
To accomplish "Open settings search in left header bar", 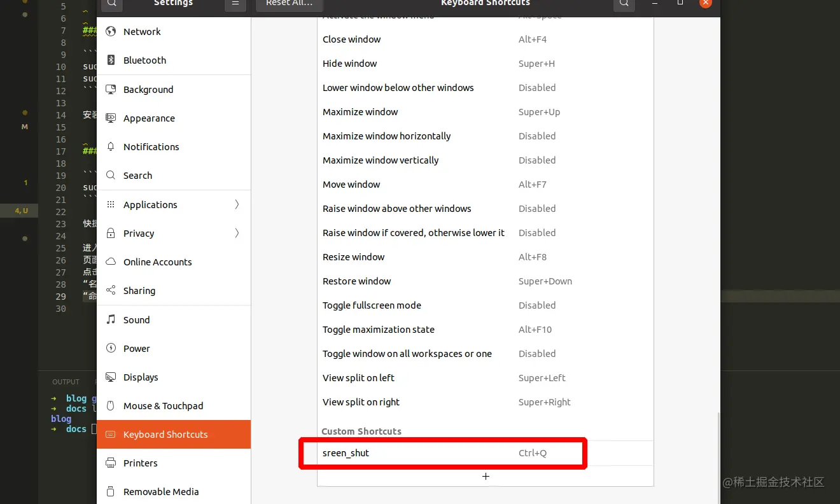I will click(x=111, y=4).
